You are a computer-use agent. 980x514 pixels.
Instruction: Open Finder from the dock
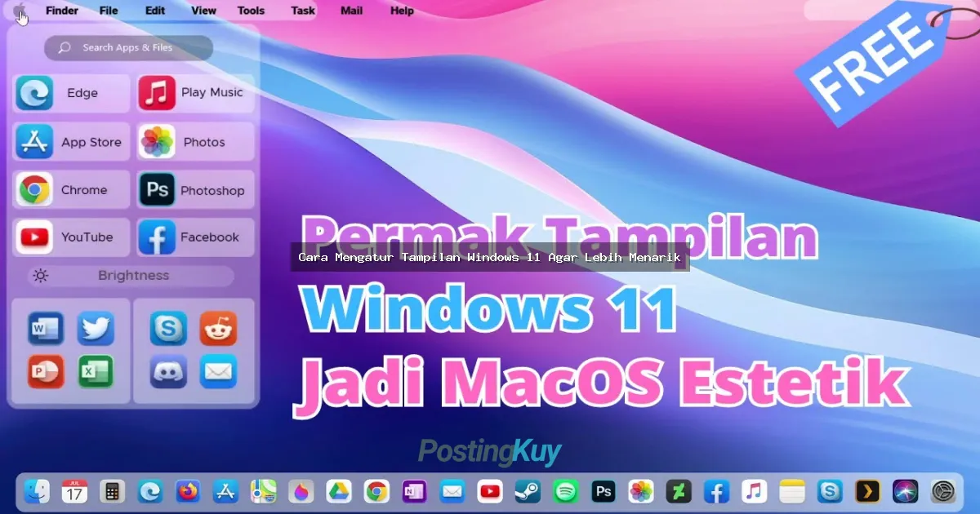tap(37, 491)
